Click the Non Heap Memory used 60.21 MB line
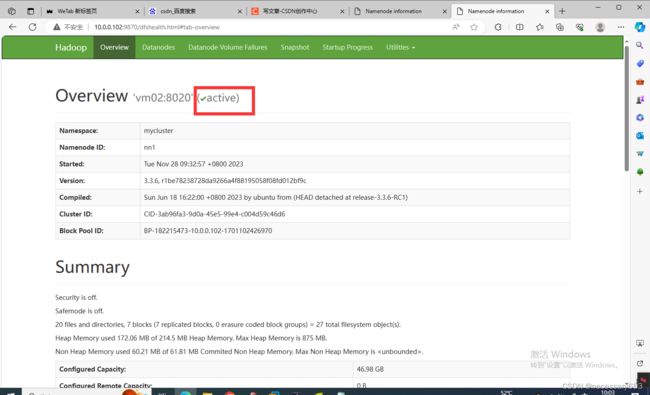This screenshot has width=650, height=395. click(239, 351)
